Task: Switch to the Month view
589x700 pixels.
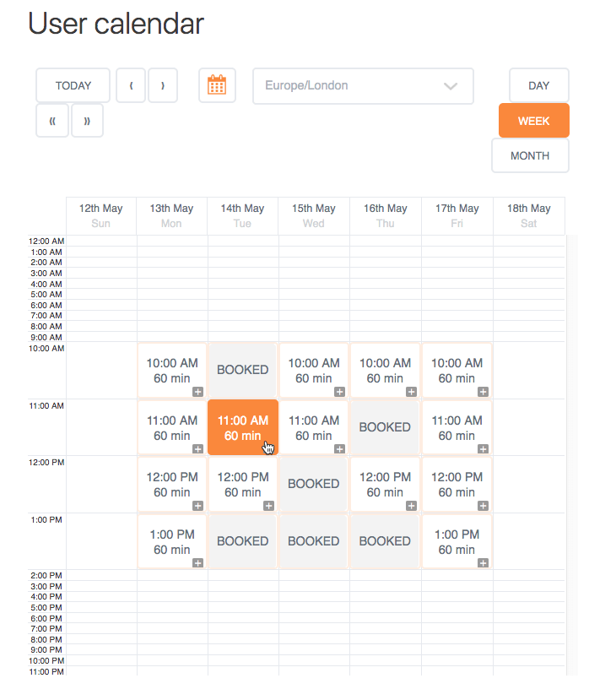Action: [x=530, y=155]
